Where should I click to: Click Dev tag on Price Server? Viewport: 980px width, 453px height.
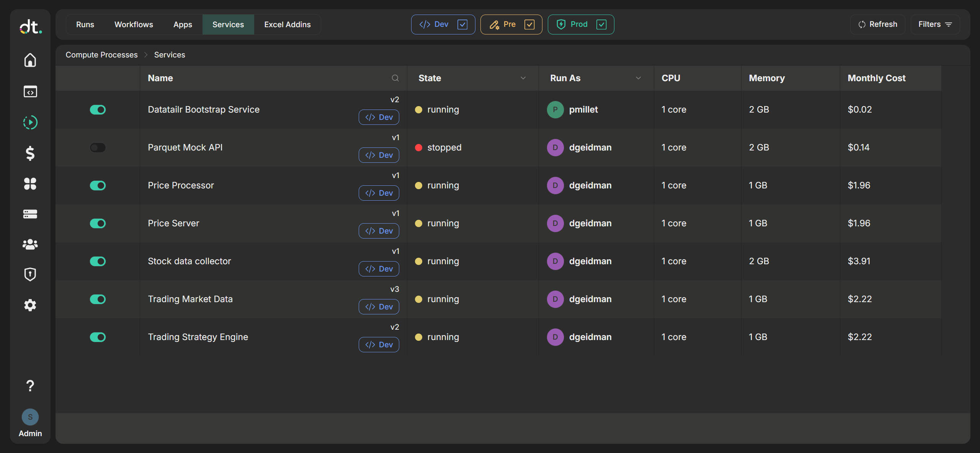(x=379, y=231)
